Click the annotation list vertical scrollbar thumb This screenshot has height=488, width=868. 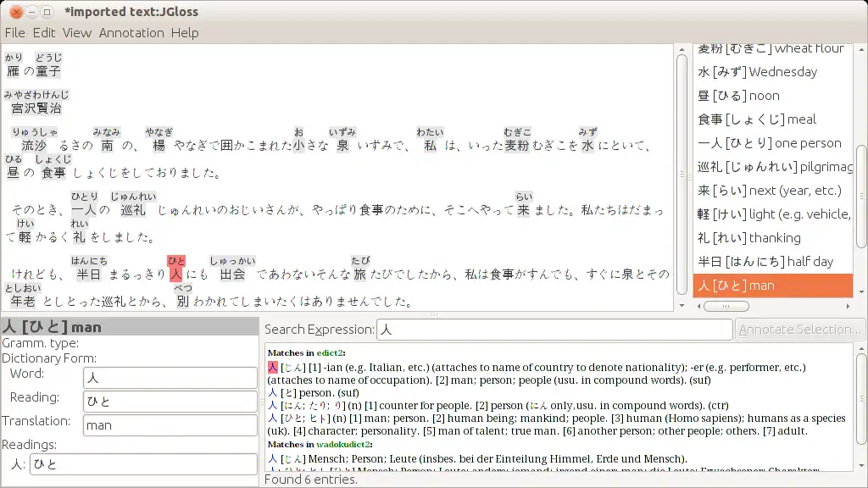pos(861,197)
